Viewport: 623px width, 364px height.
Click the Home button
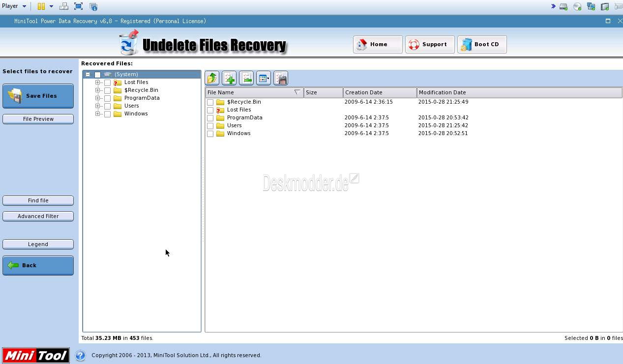click(x=378, y=44)
